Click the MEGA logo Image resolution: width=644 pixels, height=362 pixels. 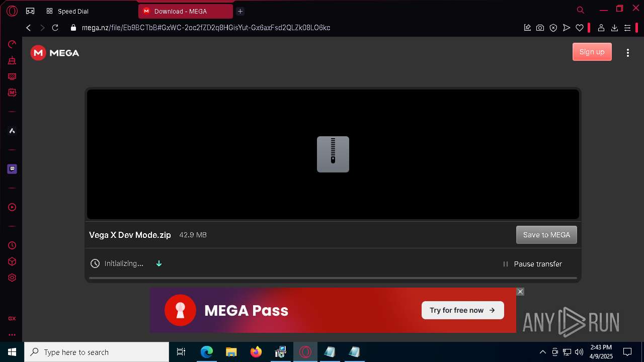coord(55,53)
